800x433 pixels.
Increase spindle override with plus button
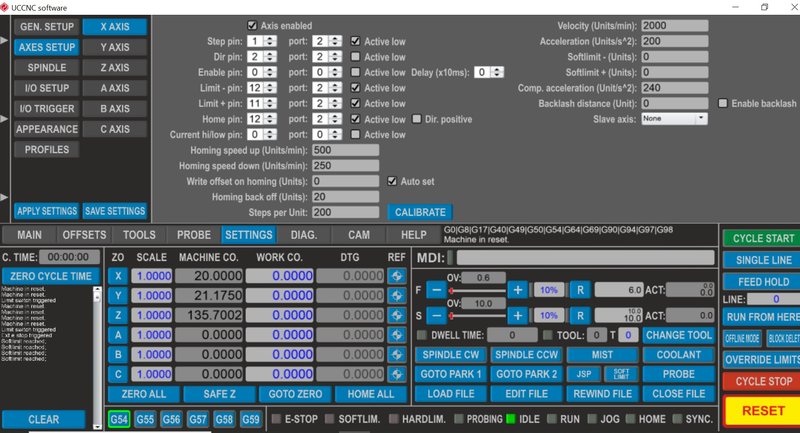(517, 316)
